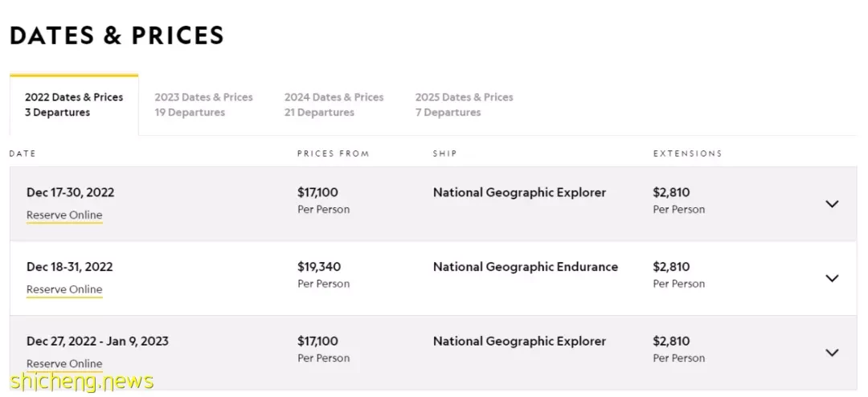Click National Geographic Endurance ship name
The width and height of the screenshot is (868, 397).
[x=526, y=267]
